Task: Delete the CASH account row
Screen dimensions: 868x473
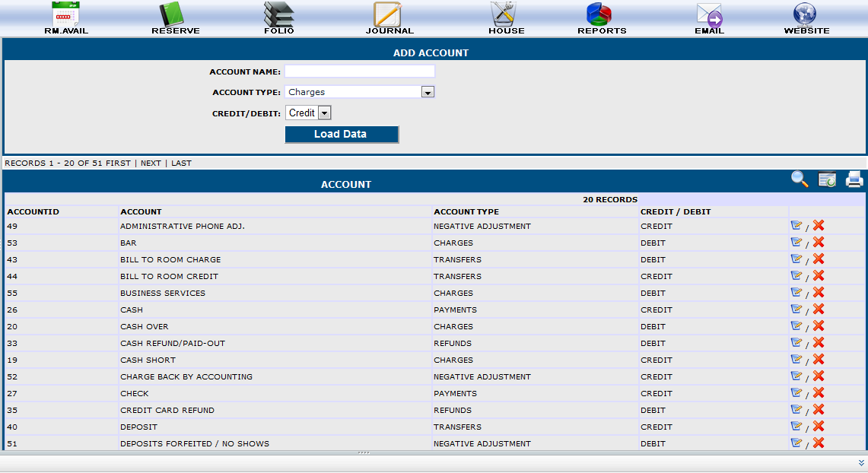Action: pyautogui.click(x=819, y=309)
